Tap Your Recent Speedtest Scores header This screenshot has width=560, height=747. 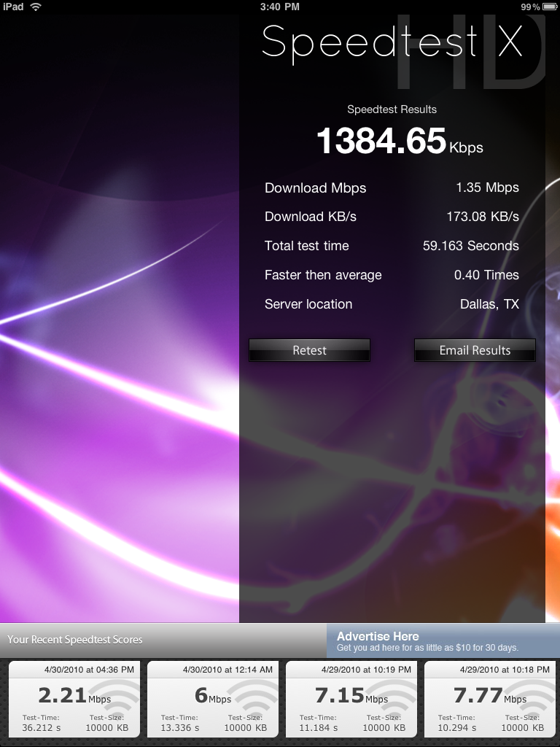75,640
